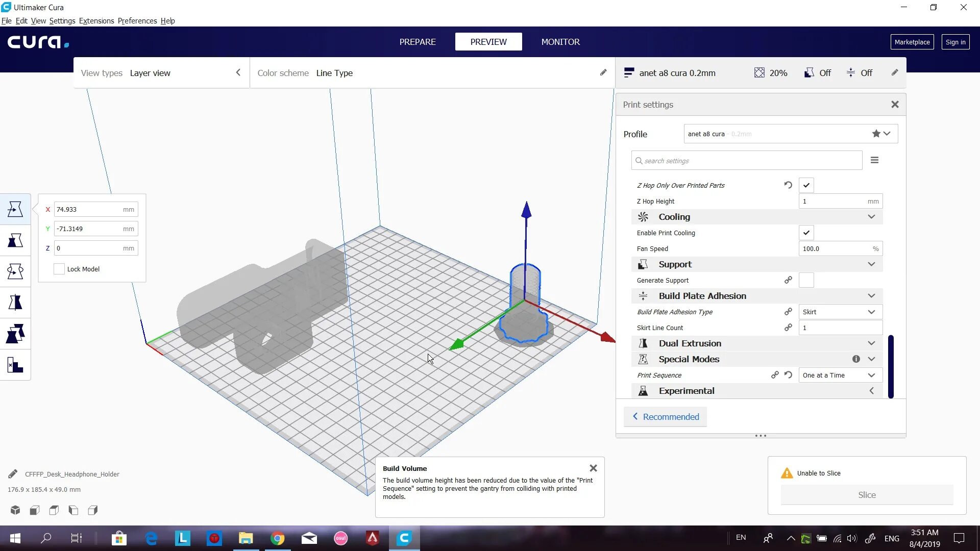Click pencil icon beside model file name

click(x=13, y=474)
